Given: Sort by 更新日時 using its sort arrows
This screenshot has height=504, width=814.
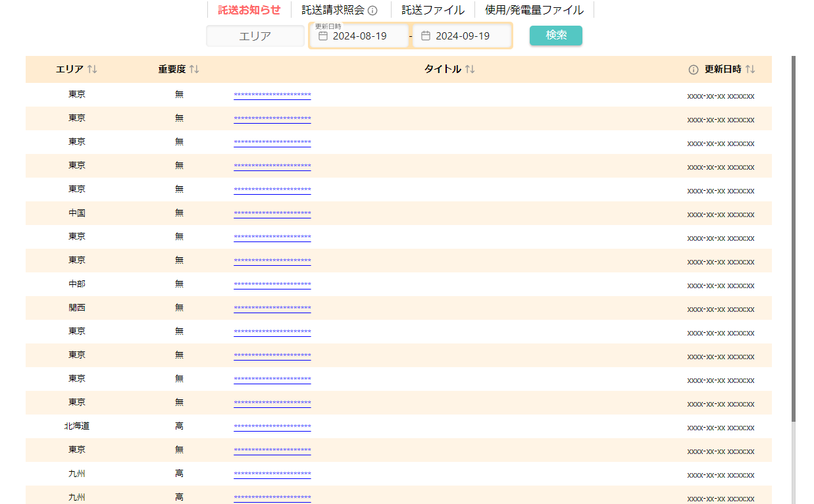Looking at the screenshot, I should pos(750,69).
